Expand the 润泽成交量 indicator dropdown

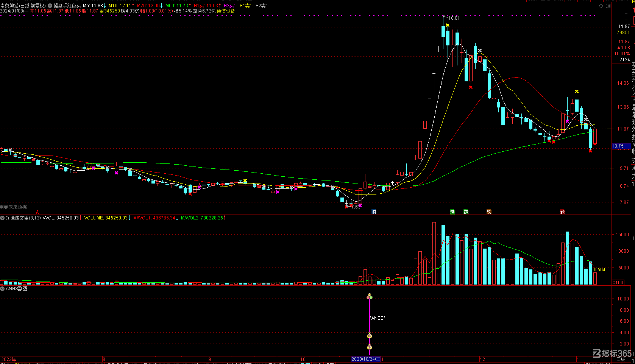[2, 218]
